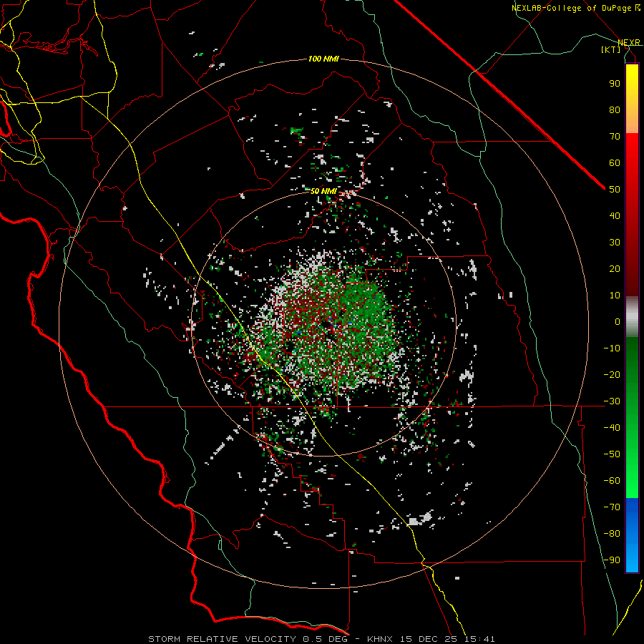
Task: Click the 0 value on velocity scale
Action: [x=618, y=321]
